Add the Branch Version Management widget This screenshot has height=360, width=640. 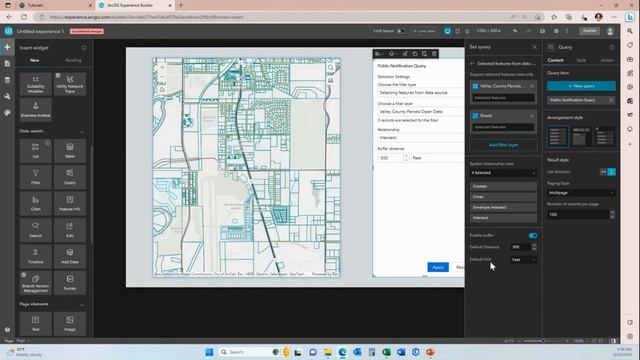pyautogui.click(x=36, y=283)
